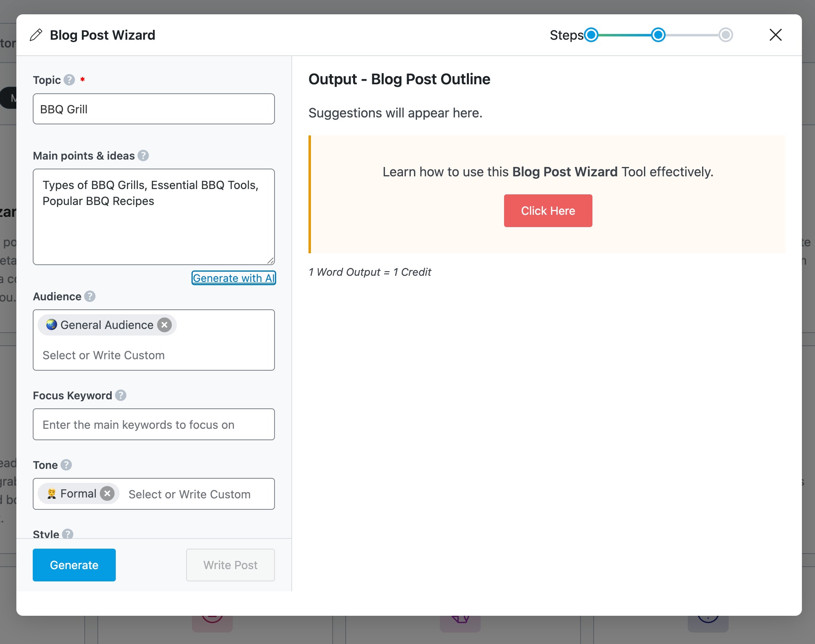The width and height of the screenshot is (815, 644).
Task: Click the Write Post button
Action: (x=230, y=565)
